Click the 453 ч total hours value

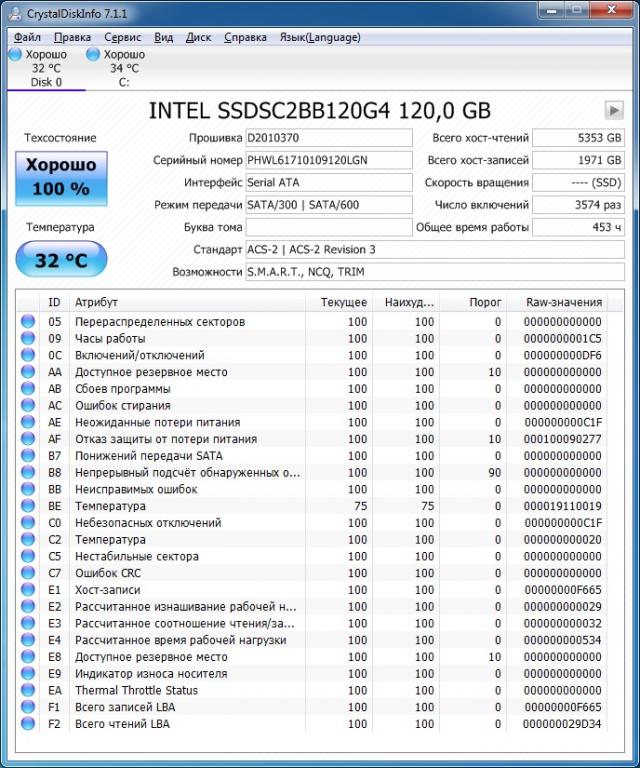click(x=578, y=227)
